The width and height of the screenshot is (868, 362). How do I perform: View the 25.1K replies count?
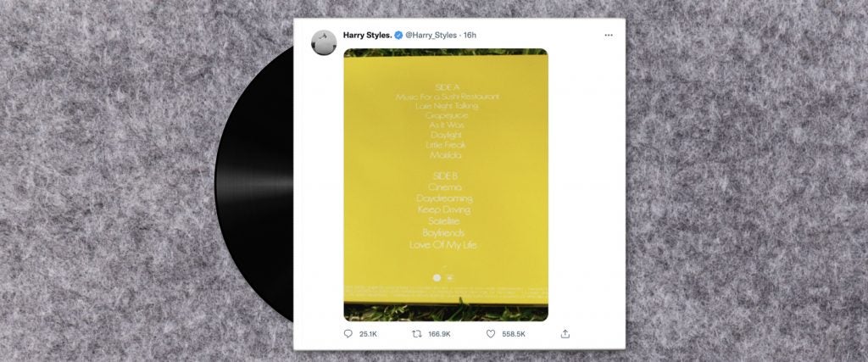368,334
